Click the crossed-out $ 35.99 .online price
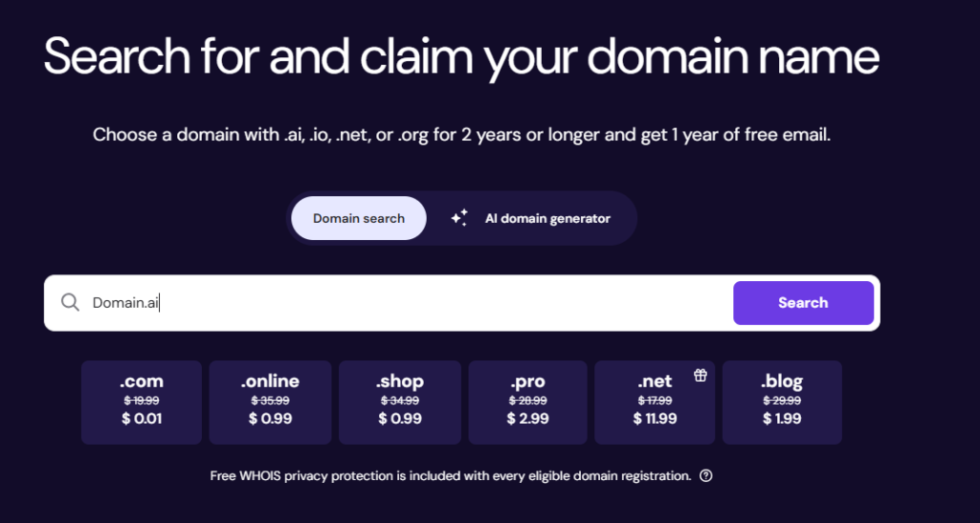 270,401
